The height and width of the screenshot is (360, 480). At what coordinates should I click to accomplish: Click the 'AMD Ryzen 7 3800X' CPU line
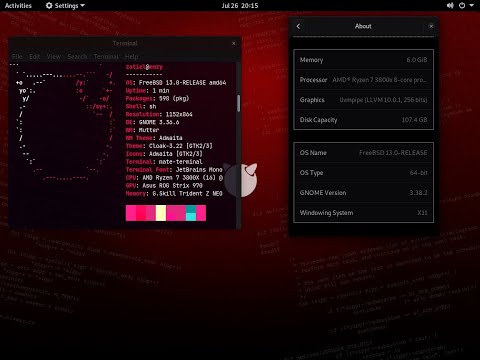174,178
